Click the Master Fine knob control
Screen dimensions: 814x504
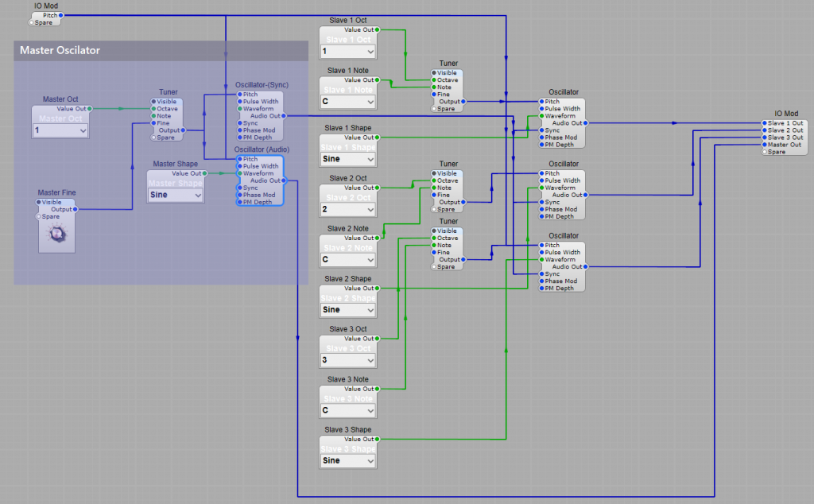point(56,235)
